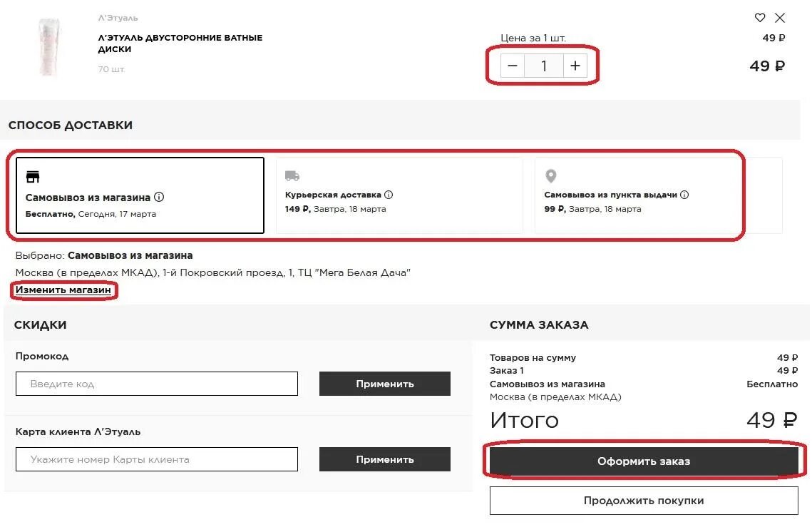812x532 pixels.
Task: Click the Бесплатно value in order summary
Action: click(772, 384)
